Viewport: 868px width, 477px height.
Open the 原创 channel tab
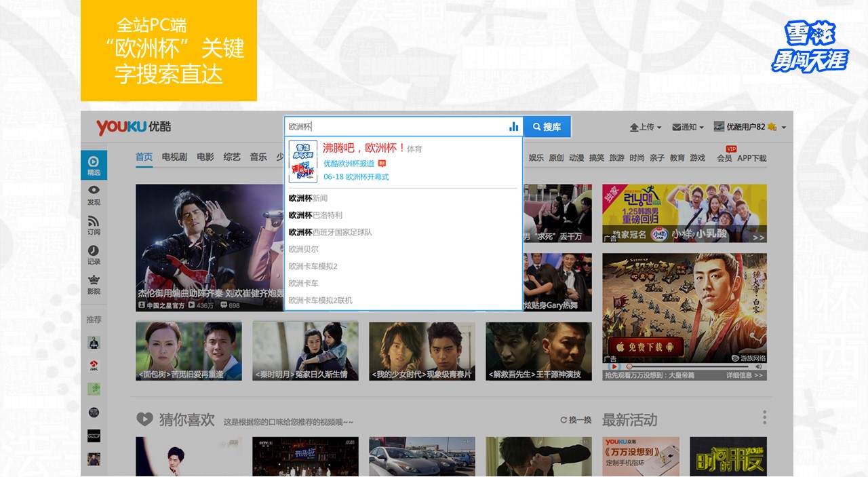(x=556, y=158)
